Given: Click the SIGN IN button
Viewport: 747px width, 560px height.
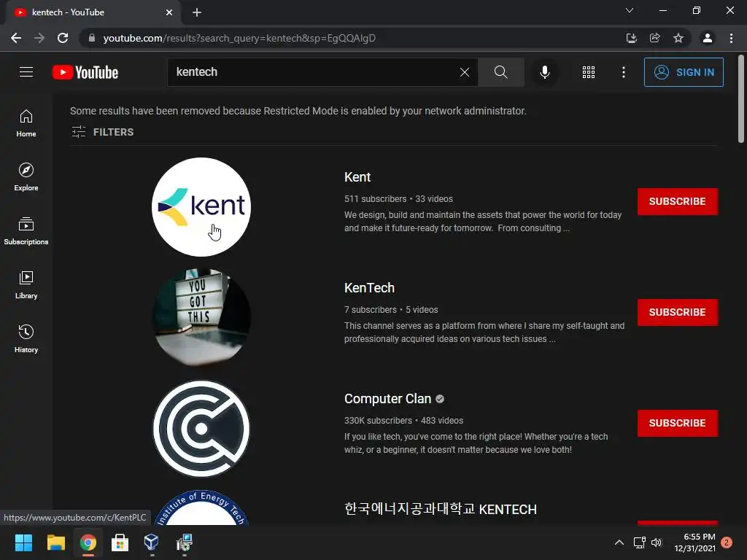Looking at the screenshot, I should [x=684, y=72].
